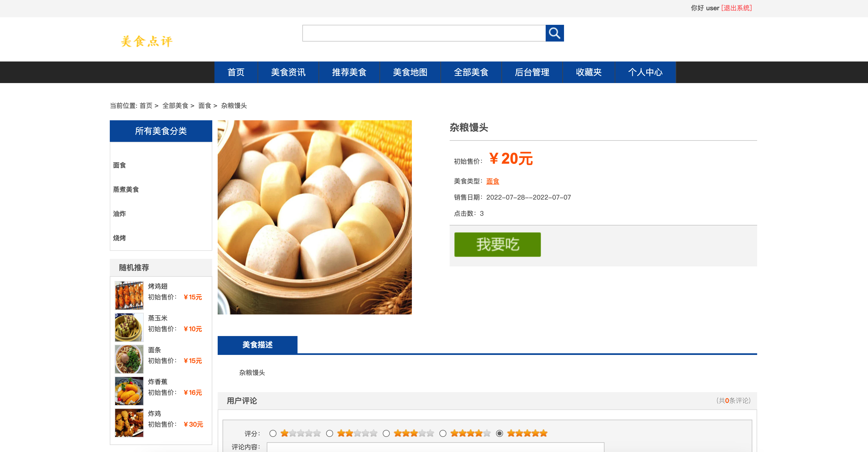Viewport: 868px width, 452px height.
Task: Choose the three-star rating
Action: (x=387, y=433)
